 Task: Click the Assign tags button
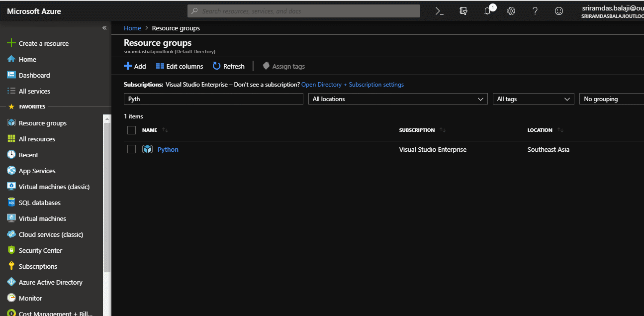283,66
